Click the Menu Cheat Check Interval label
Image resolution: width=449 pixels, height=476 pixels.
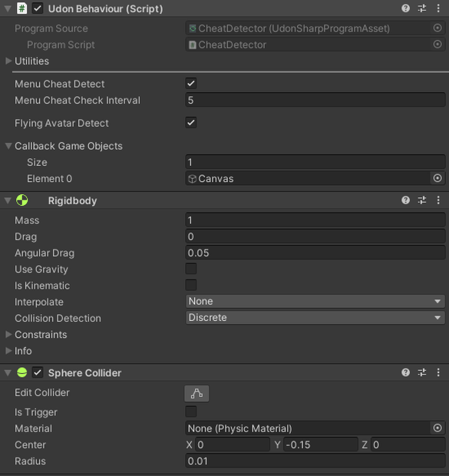(x=78, y=100)
